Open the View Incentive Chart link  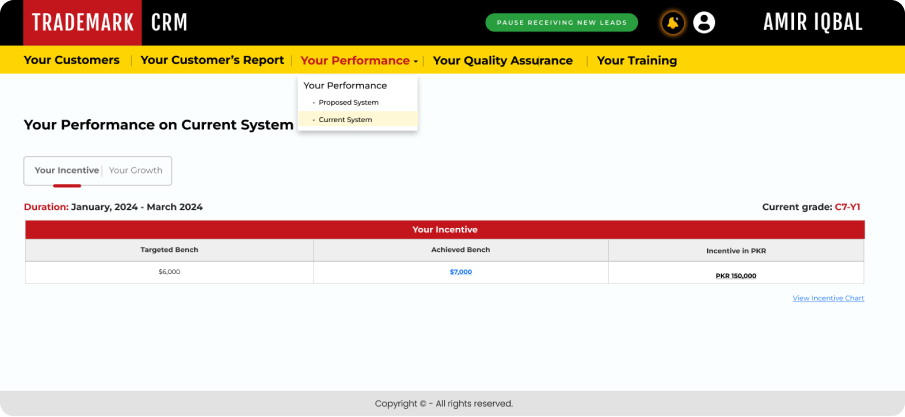[828, 298]
